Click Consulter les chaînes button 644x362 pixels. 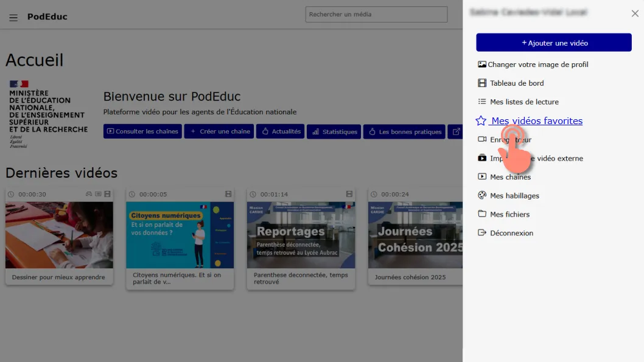[x=142, y=131]
